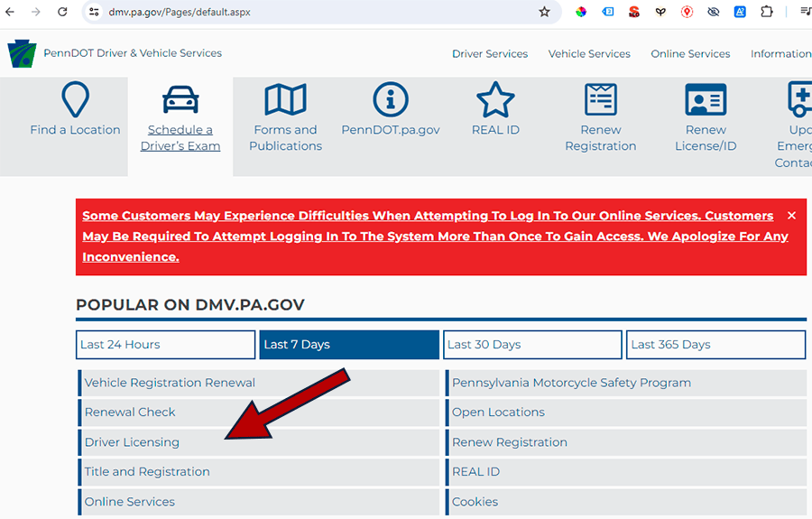Click the PennDOT Driver & Vehicle Services title
Screen dimensions: 812x519
133,53
